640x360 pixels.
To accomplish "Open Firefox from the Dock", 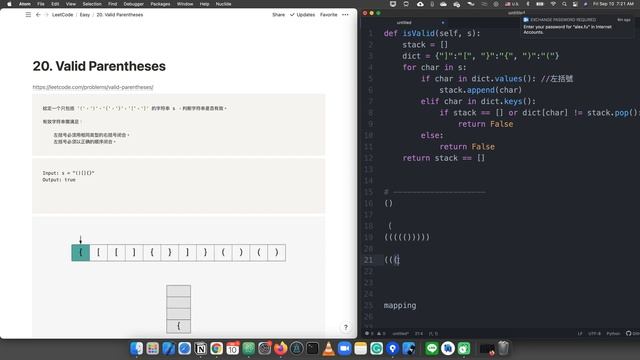I will coord(280,349).
